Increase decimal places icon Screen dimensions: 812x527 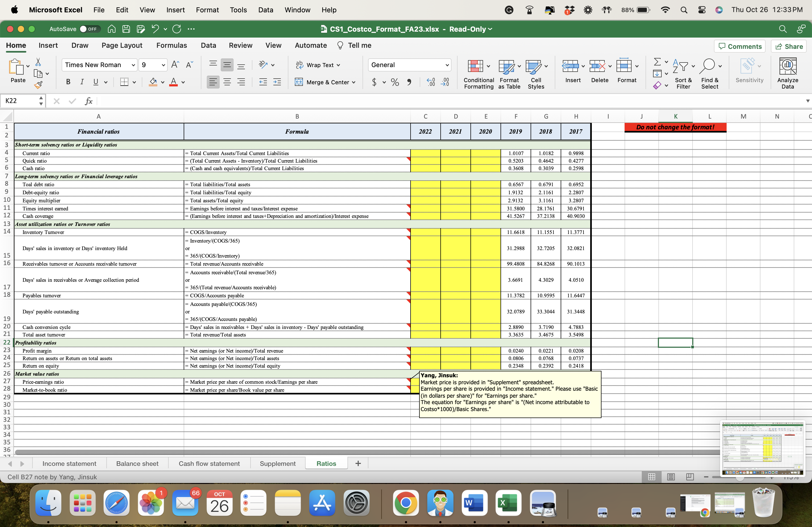click(x=430, y=82)
